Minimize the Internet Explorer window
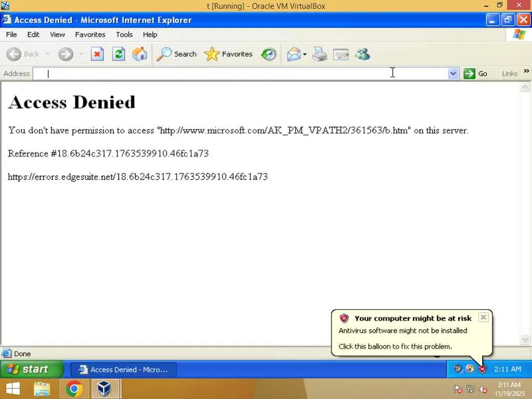Screen dimensions: 532x399 point(493,20)
